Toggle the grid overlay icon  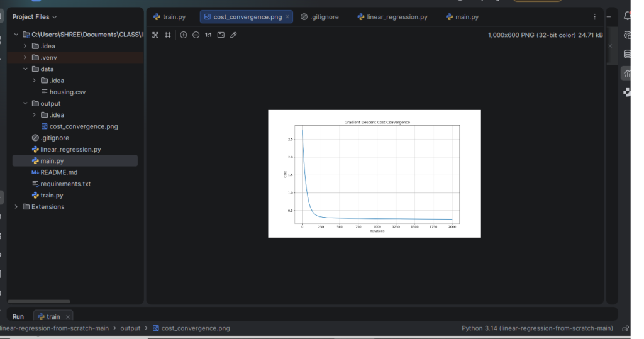click(167, 35)
